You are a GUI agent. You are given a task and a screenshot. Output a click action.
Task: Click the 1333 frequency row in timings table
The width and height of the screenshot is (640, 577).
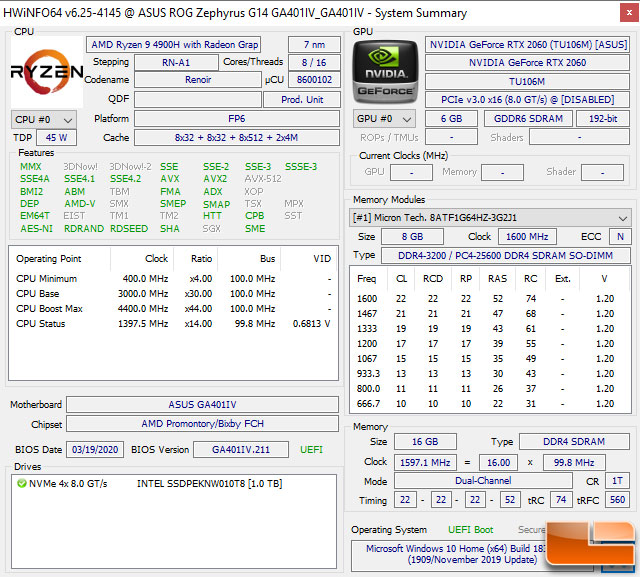(490, 328)
